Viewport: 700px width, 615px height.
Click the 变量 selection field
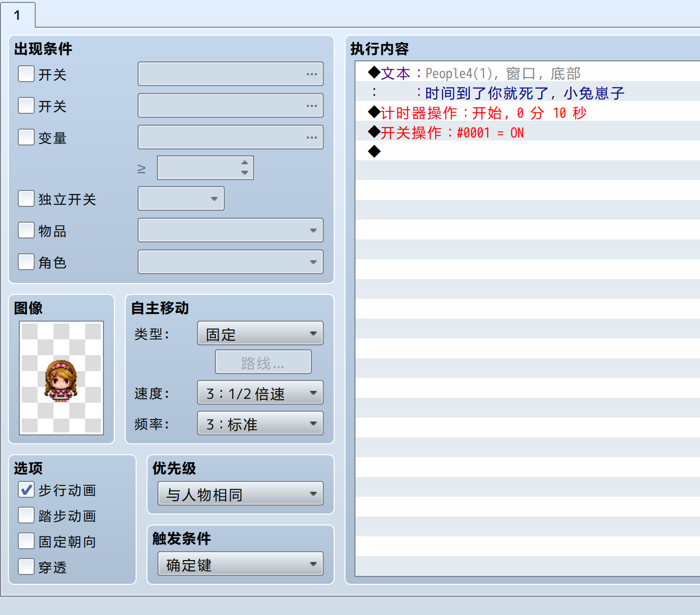point(231,137)
